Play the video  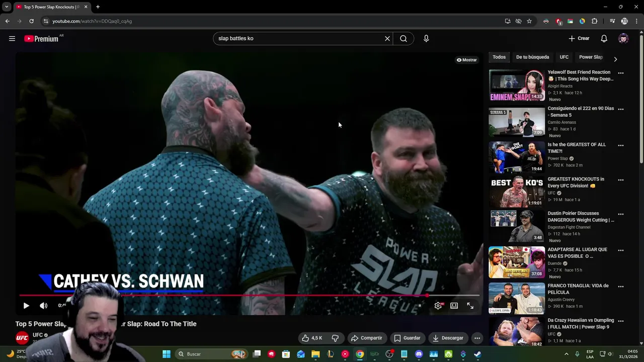coord(26,306)
